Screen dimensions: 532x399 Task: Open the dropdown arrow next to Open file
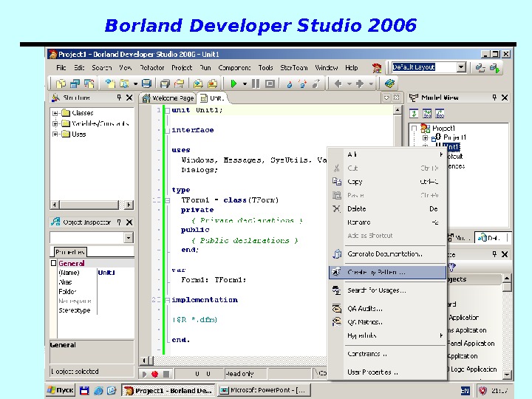point(135,83)
